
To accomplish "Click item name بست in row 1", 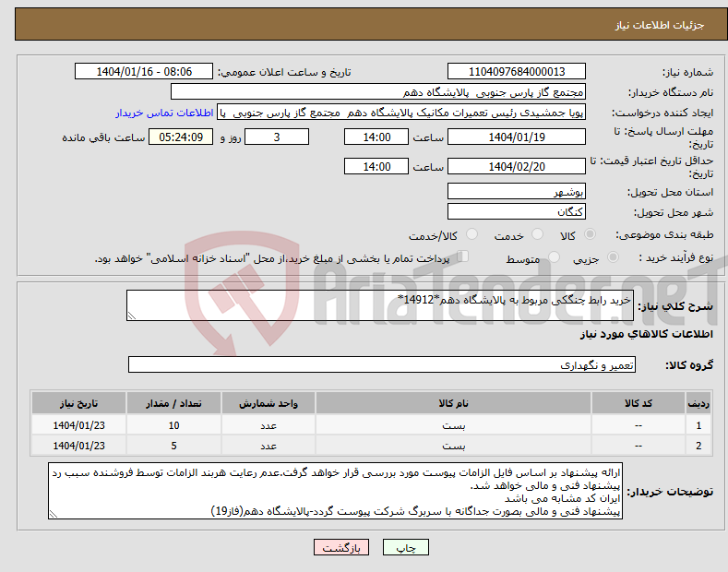I will click(453, 425).
